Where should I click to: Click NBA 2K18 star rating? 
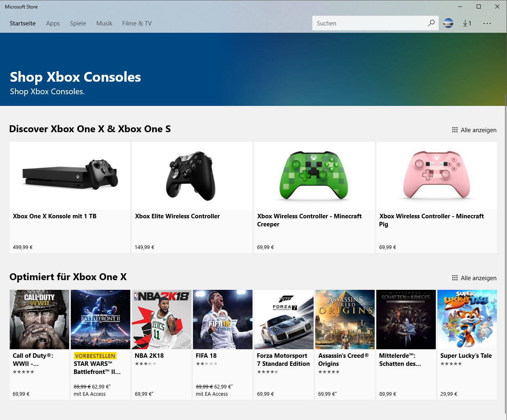pos(146,364)
